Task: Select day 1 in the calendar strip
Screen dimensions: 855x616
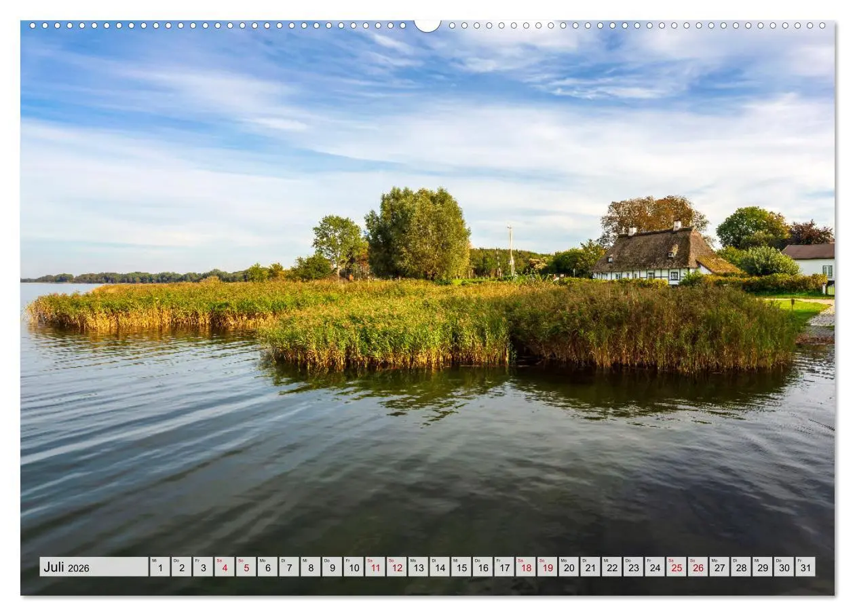Action: pyautogui.click(x=159, y=567)
